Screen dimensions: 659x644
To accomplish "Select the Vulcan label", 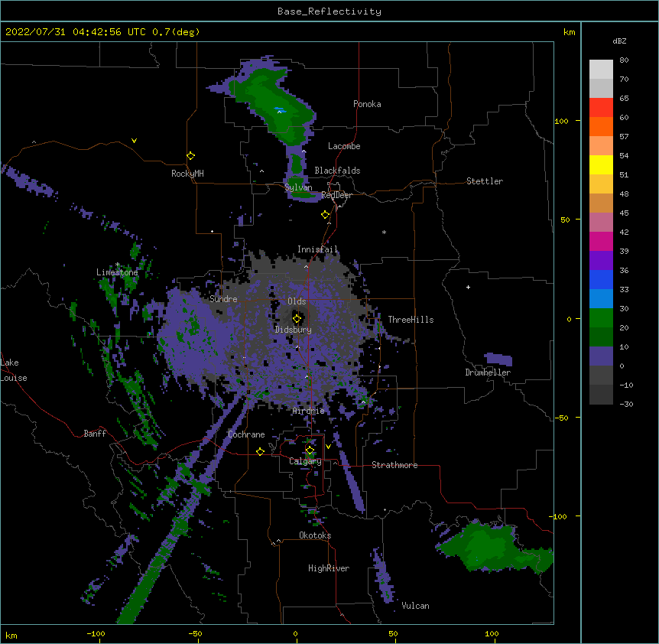I will click(x=415, y=606).
